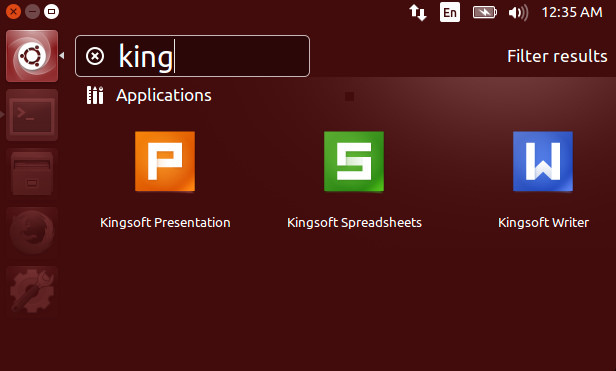This screenshot has width=616, height=371.
Task: Click the Ubuntu Dash home launcher icon
Action: coord(32,56)
